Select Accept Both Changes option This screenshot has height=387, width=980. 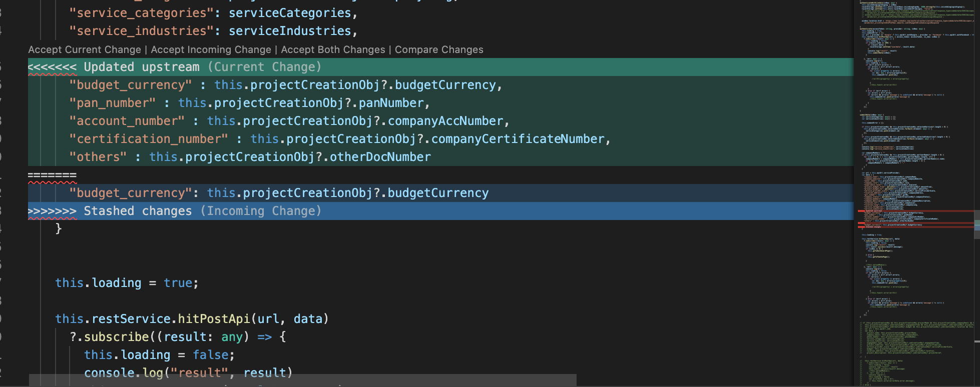(x=333, y=49)
